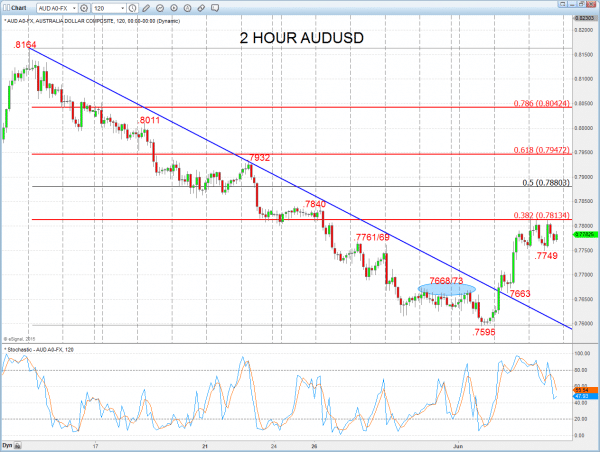
Task: Select the blue descending trendline
Action: click(299, 187)
